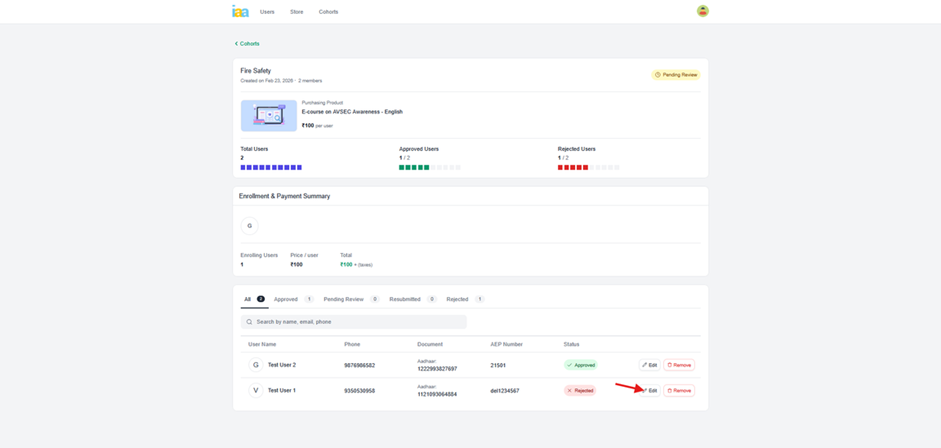The image size is (941, 448).
Task: Edit Test User 1 details
Action: click(x=650, y=390)
